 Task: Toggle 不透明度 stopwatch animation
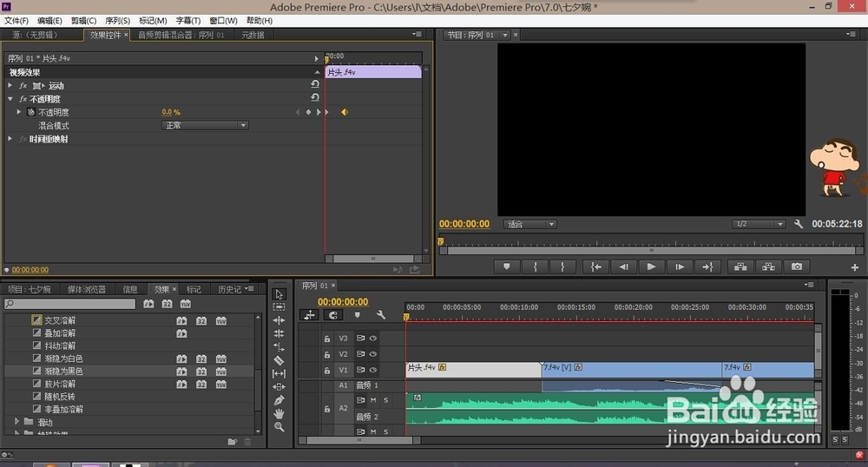31,112
